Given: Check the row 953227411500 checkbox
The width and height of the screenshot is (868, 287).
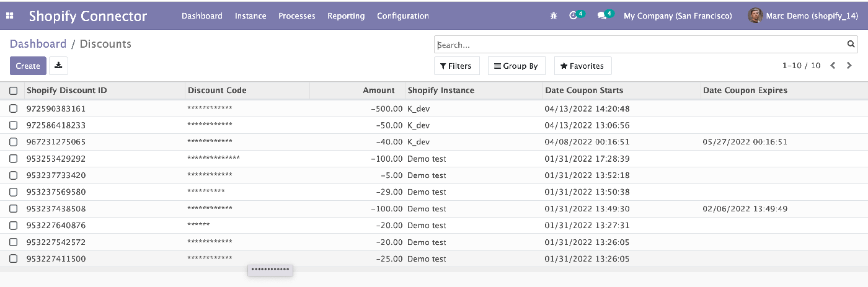Looking at the screenshot, I should (13, 259).
